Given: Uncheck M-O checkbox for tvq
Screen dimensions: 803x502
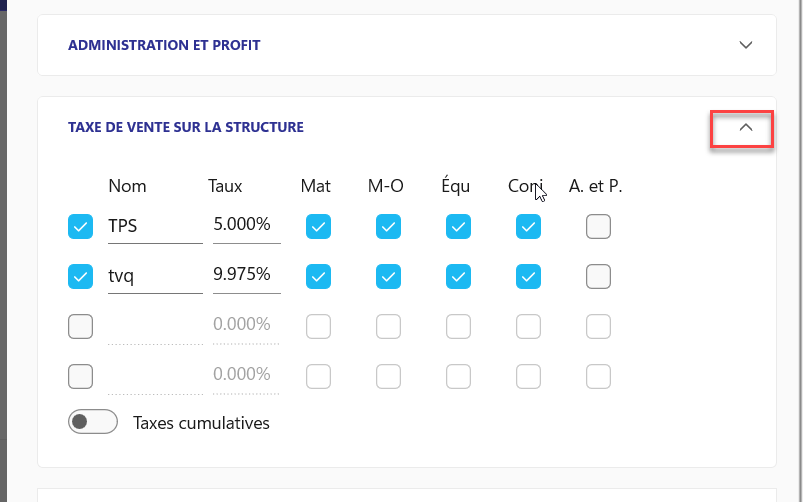Looking at the screenshot, I should click(388, 276).
